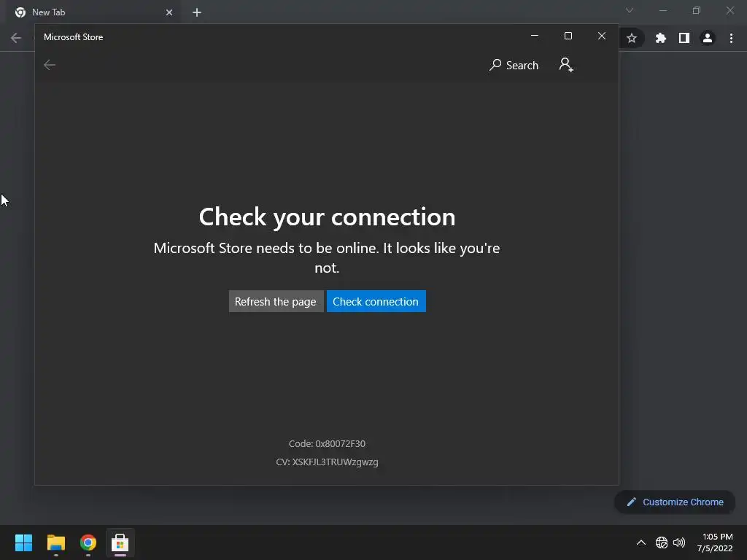The image size is (747, 560).
Task: Close the New Tab tab in Chrome
Action: [169, 12]
